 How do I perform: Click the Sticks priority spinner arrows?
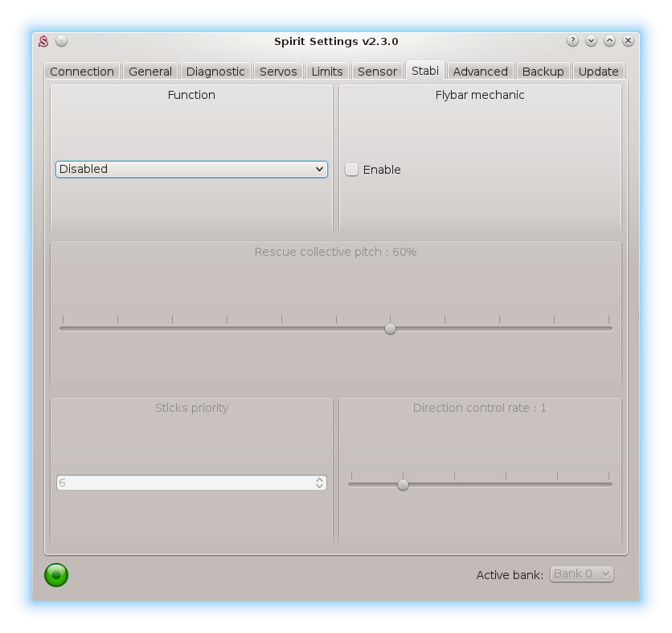click(x=319, y=483)
